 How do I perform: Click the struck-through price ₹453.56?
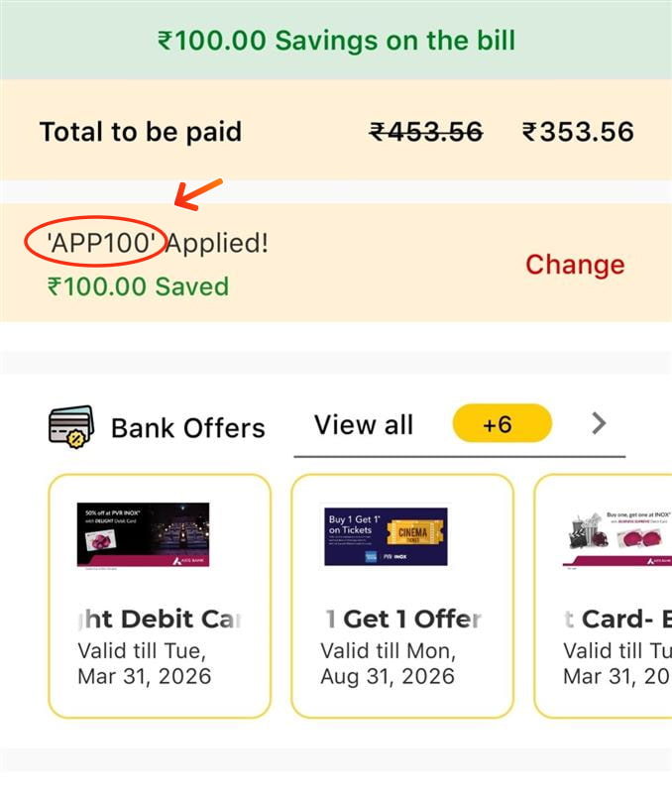tap(426, 131)
